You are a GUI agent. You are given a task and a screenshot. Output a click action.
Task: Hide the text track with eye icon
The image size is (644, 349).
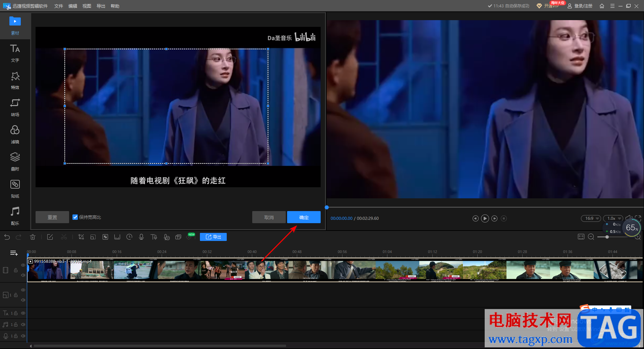point(23,313)
